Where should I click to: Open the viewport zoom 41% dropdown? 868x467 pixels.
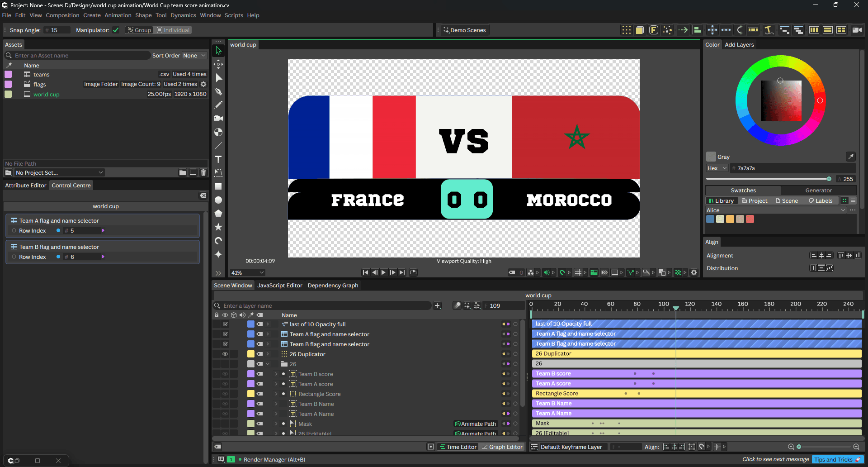(247, 272)
